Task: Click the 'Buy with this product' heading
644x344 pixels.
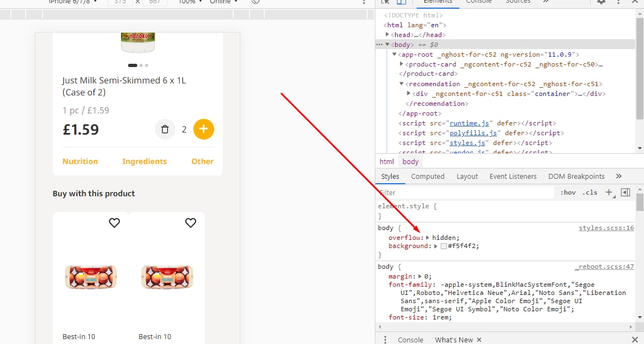Action: pos(94,194)
